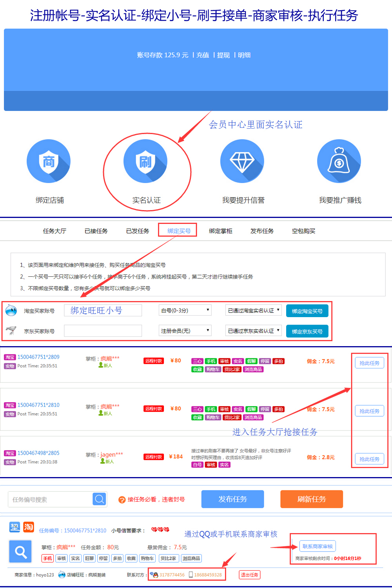The width and height of the screenshot is (392, 588).
Task: Open the 实名认证 shield icon
Action: pyautogui.click(x=145, y=161)
